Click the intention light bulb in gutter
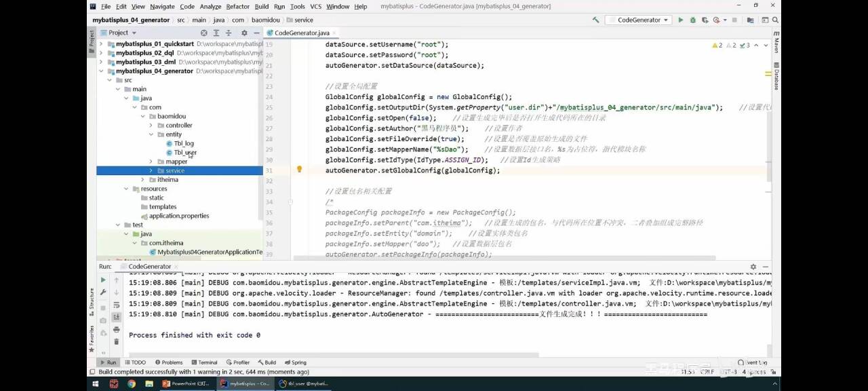Screen dimensions: 868x391 [x=299, y=169]
